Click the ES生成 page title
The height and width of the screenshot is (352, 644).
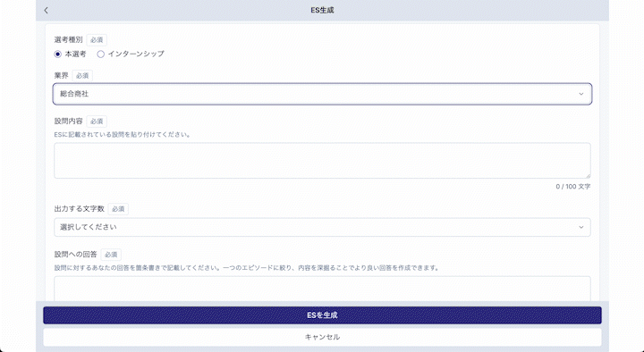pos(322,10)
